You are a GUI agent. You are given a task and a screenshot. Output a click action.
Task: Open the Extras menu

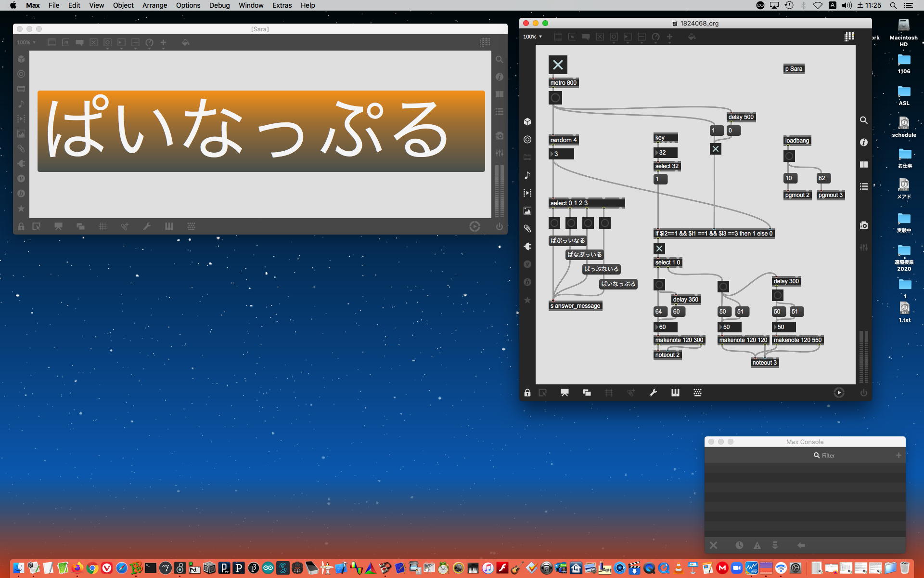(x=282, y=5)
